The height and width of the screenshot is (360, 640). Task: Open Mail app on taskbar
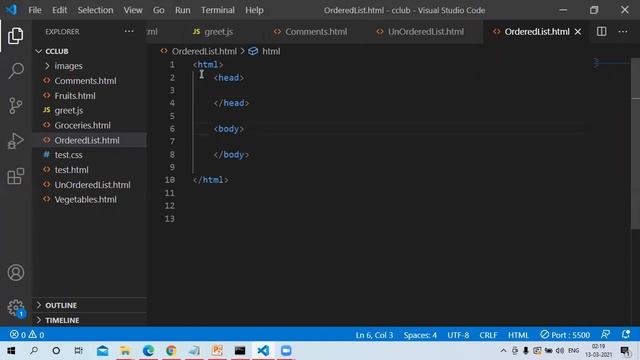pyautogui.click(x=102, y=351)
